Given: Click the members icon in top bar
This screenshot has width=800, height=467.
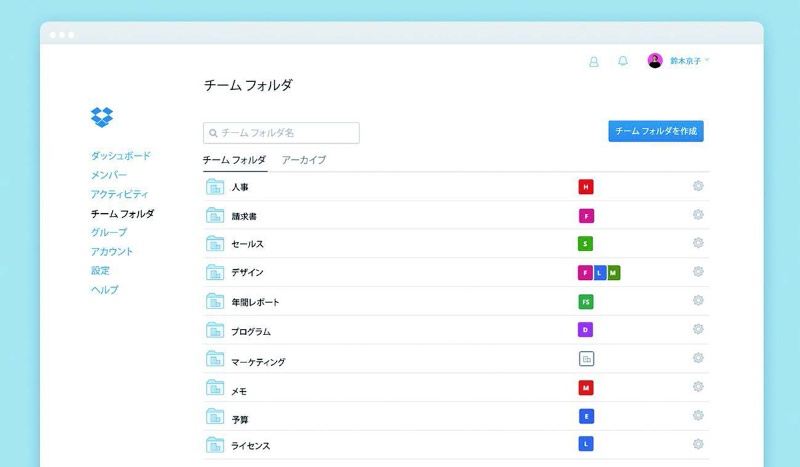Looking at the screenshot, I should 593,61.
